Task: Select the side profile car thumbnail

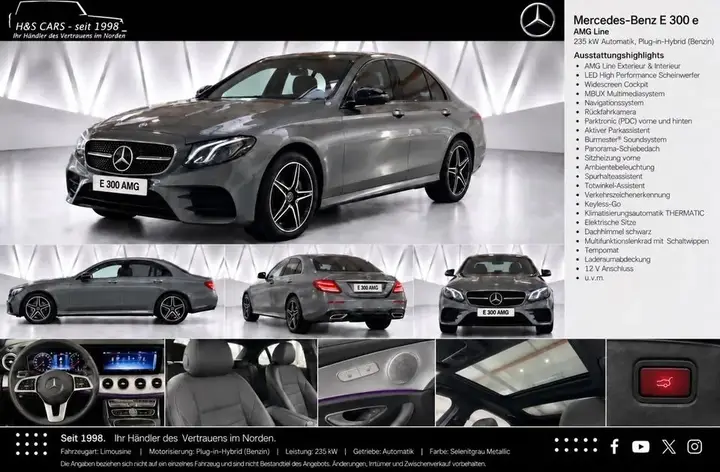Action: 112,291
